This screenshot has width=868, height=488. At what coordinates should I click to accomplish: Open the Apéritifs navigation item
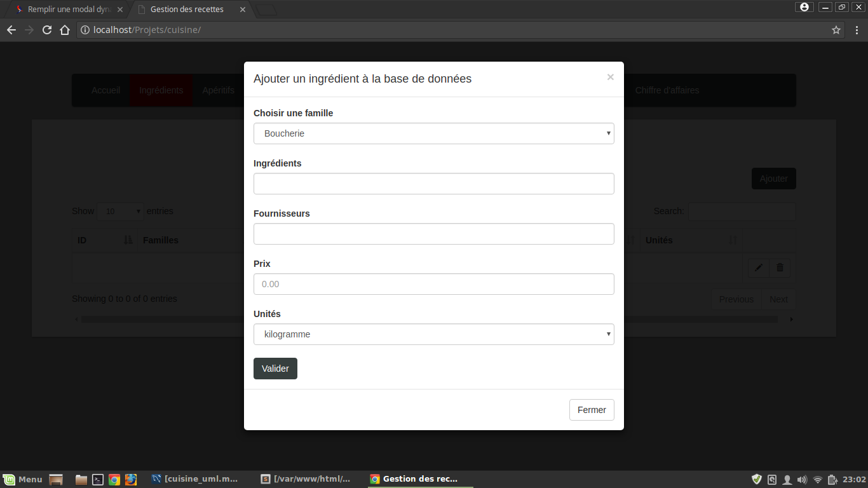click(218, 90)
